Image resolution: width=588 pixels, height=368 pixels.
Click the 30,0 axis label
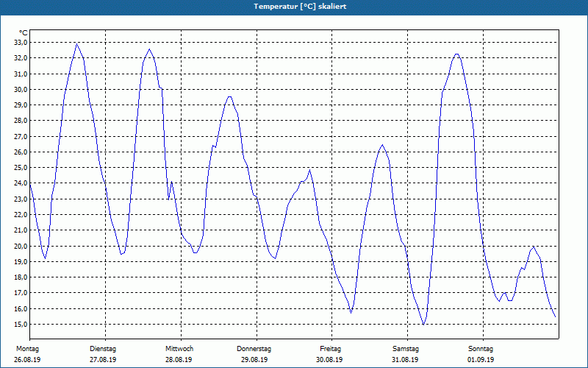pos(21,89)
